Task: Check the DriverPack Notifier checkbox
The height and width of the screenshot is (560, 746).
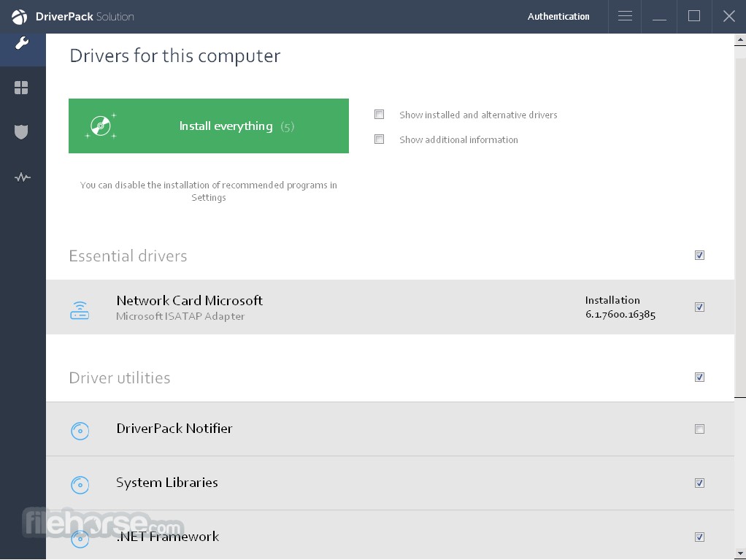Action: coord(699,429)
